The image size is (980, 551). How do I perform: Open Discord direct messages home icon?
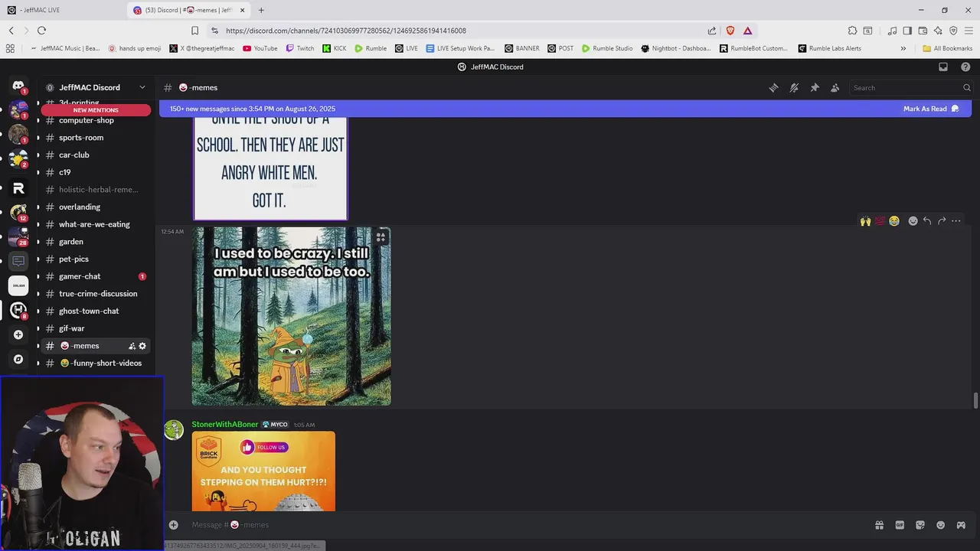(x=18, y=86)
